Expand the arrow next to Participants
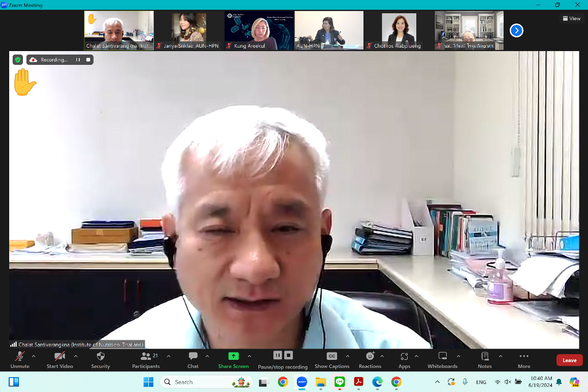Viewport: 588px width, 392px height. [168, 356]
